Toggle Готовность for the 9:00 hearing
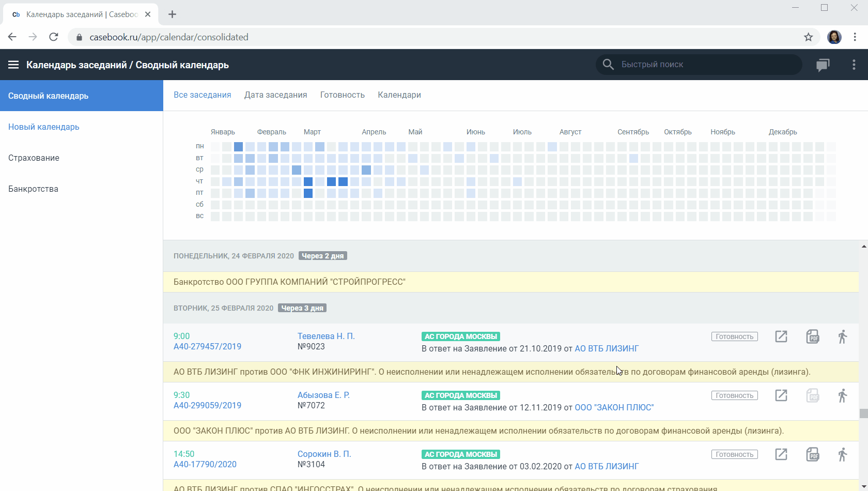This screenshot has width=868, height=491. tap(735, 336)
